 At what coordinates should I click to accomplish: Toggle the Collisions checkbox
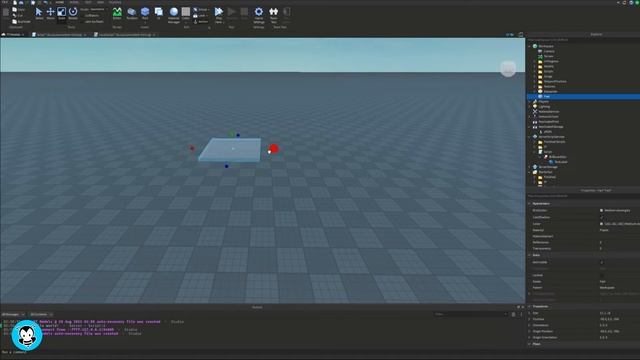coord(92,16)
